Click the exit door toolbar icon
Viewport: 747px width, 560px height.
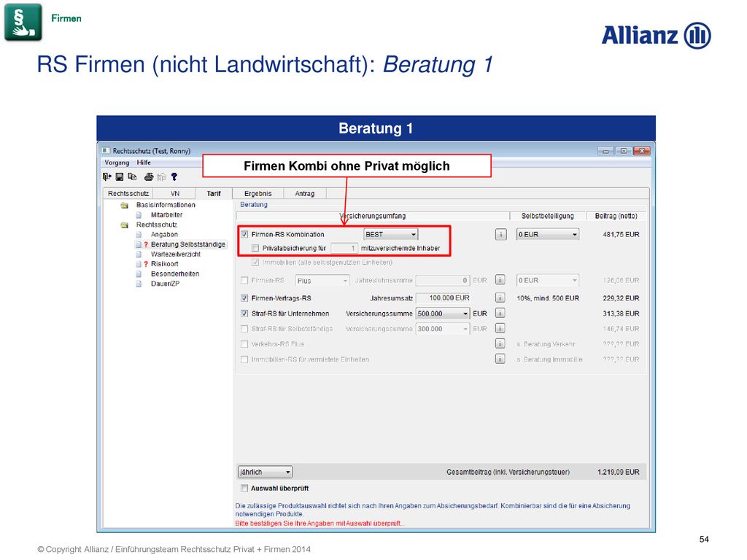pyautogui.click(x=107, y=176)
